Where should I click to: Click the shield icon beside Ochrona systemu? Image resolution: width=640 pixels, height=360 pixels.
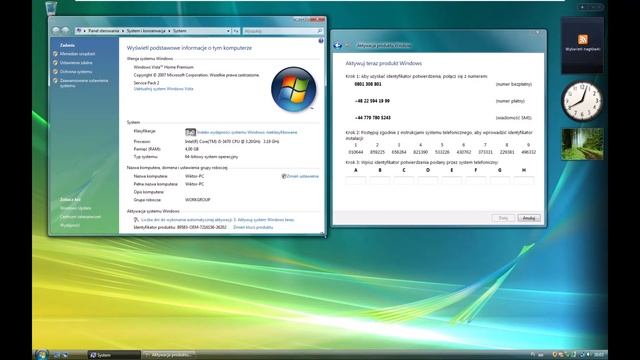[55, 72]
